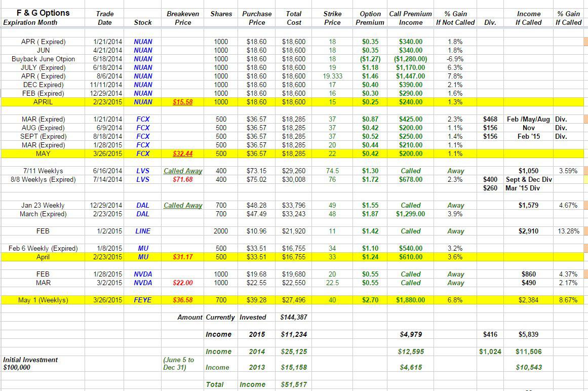
Task: Click the '% Gain If Not Called' header
Action: coord(455,18)
